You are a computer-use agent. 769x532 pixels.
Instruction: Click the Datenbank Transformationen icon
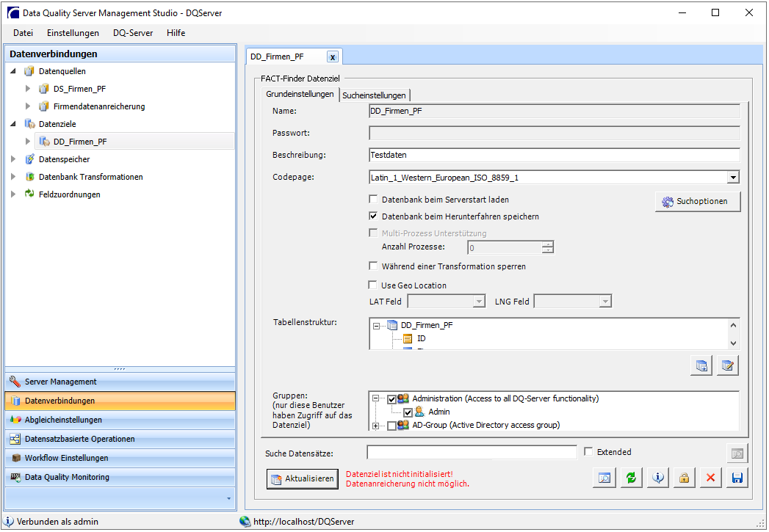29,177
